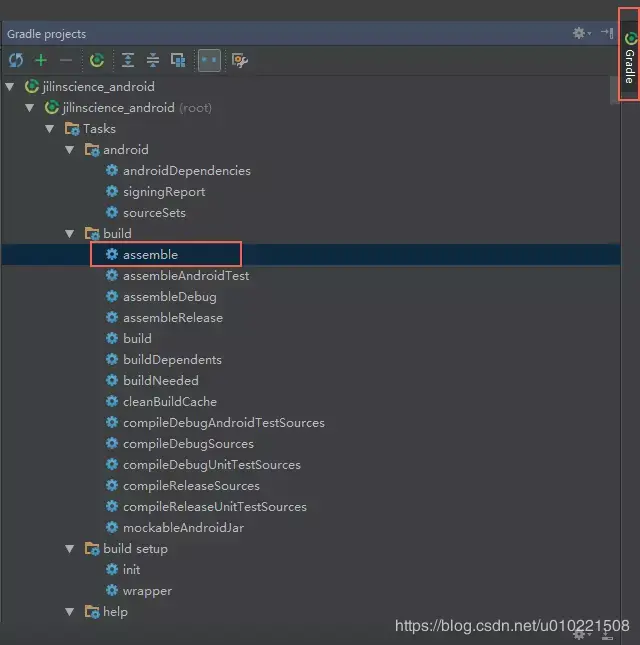Click the Gradle icon of root project
640x645 pixels.
[x=51, y=107]
